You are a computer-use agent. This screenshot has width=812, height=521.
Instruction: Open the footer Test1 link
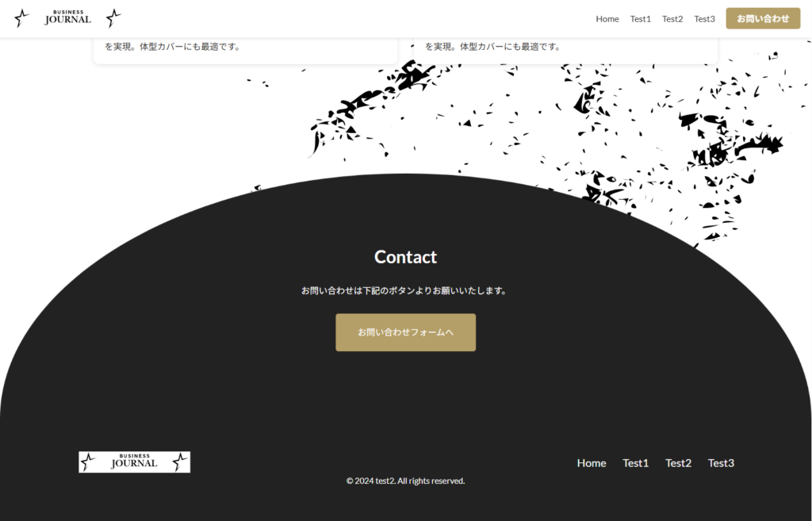pos(636,463)
